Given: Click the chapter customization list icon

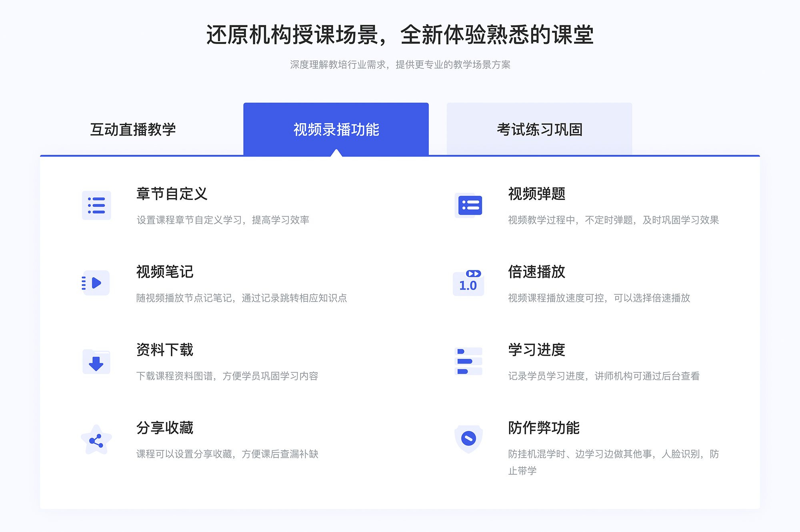Looking at the screenshot, I should pos(95,206).
